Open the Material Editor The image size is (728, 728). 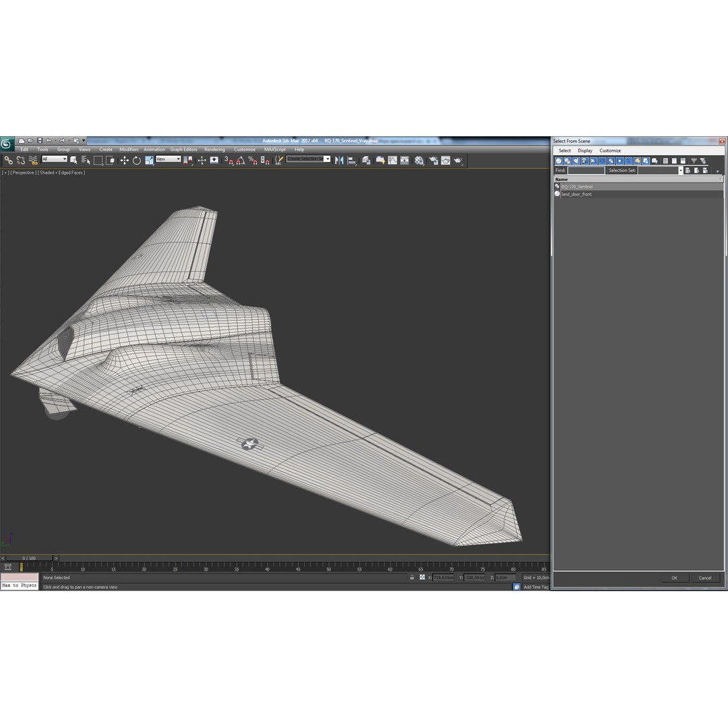[419, 160]
